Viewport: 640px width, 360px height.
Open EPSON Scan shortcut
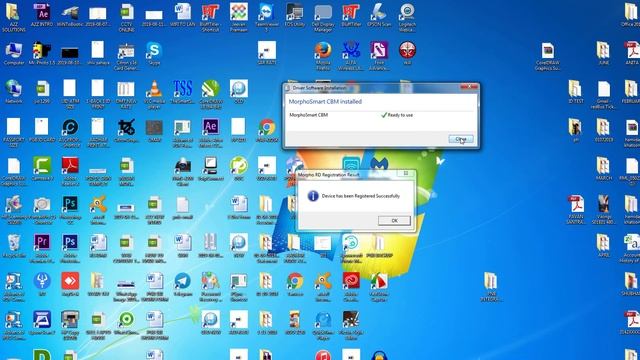(379, 16)
